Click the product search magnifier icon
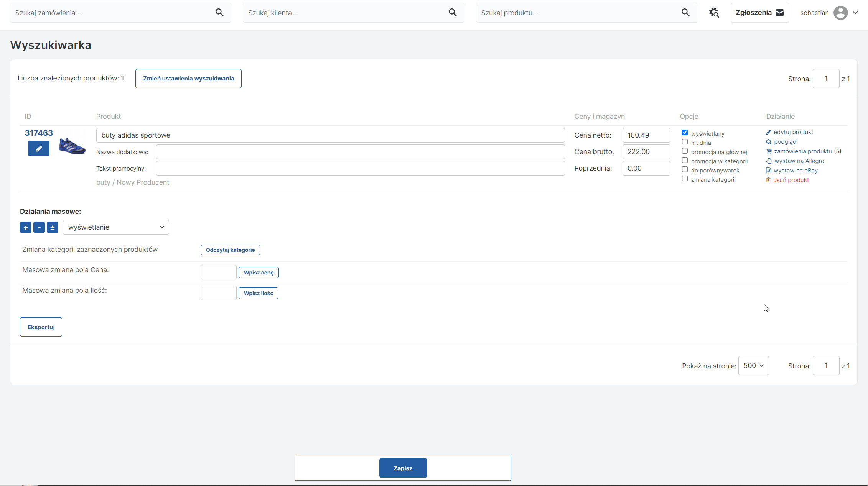 click(685, 13)
